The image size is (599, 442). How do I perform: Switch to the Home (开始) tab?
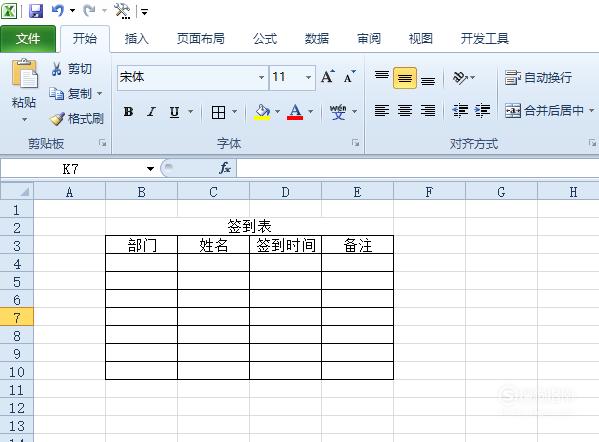[85, 39]
